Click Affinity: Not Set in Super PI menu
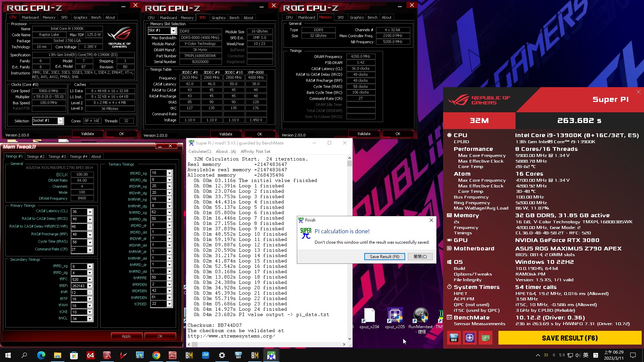The image size is (644, 362). tap(256, 152)
